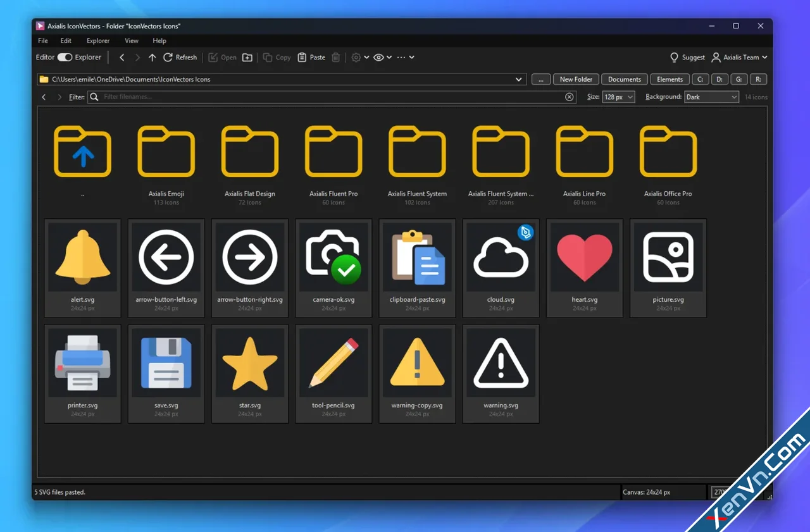
Task: Paste SVG files from clipboard
Action: coord(311,57)
